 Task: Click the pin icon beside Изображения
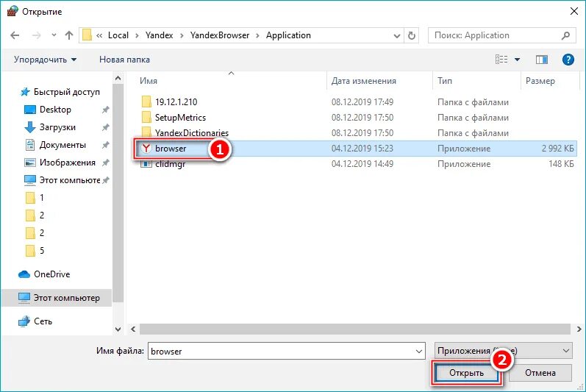click(x=106, y=163)
